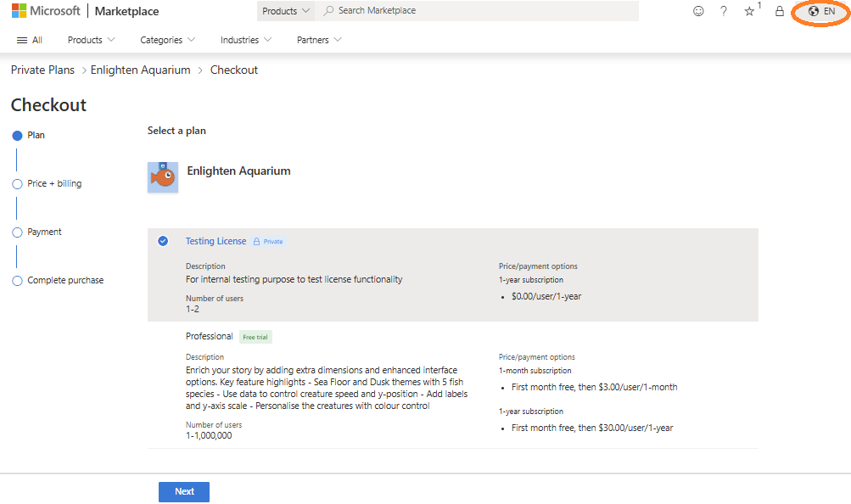Screen dimensions: 851x504
Task: Expand the Categories menu
Action: [x=166, y=40]
